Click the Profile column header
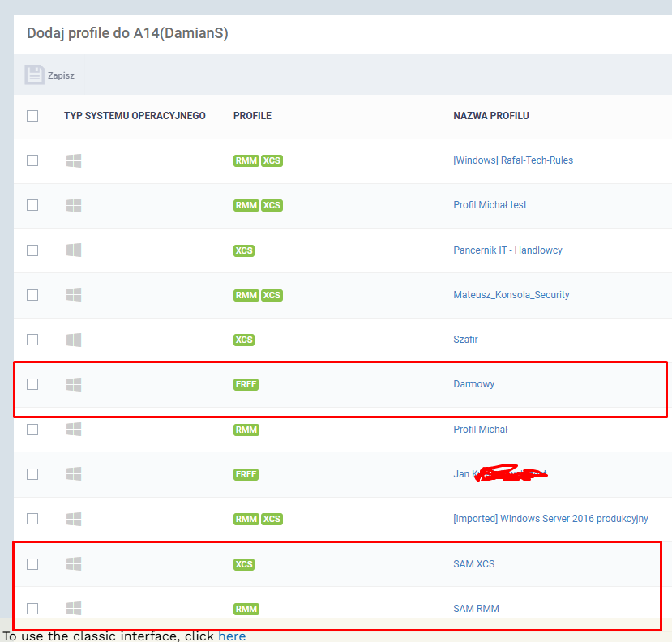 click(252, 116)
